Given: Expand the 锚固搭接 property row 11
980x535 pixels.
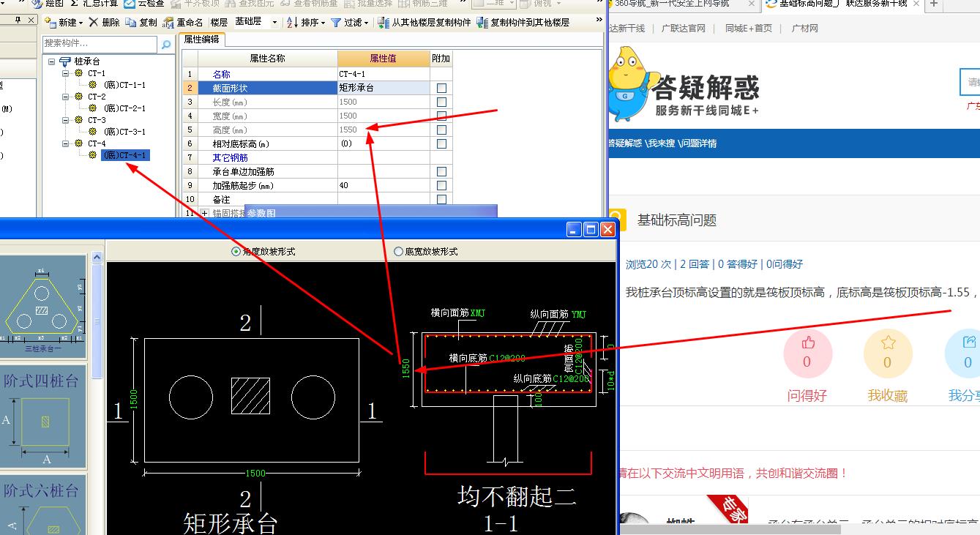Looking at the screenshot, I should pyautogui.click(x=204, y=213).
